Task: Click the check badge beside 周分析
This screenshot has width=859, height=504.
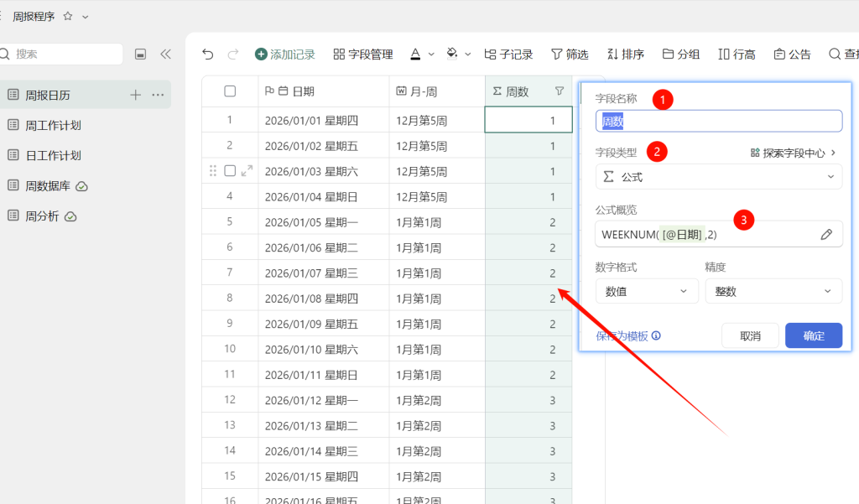Action: (70, 216)
